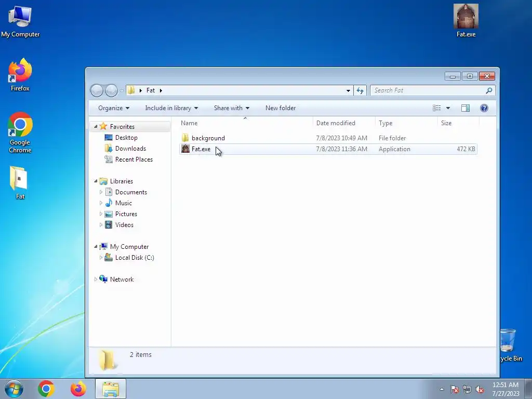Image resolution: width=532 pixels, height=399 pixels.
Task: Open the Recycle Bin icon
Action: [510, 345]
